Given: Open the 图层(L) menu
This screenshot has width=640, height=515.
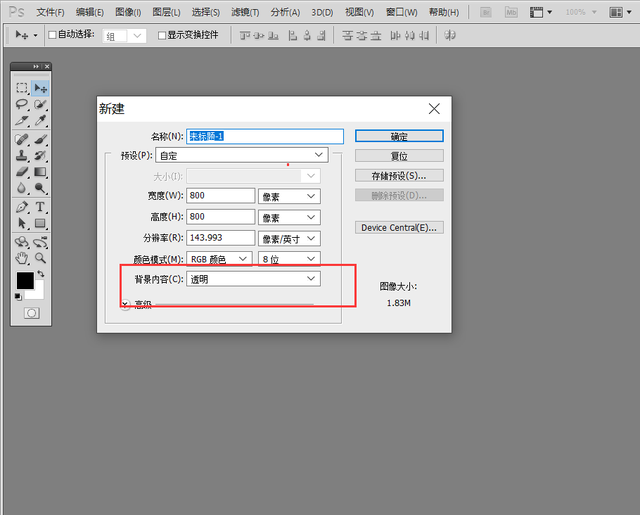Looking at the screenshot, I should (x=167, y=13).
